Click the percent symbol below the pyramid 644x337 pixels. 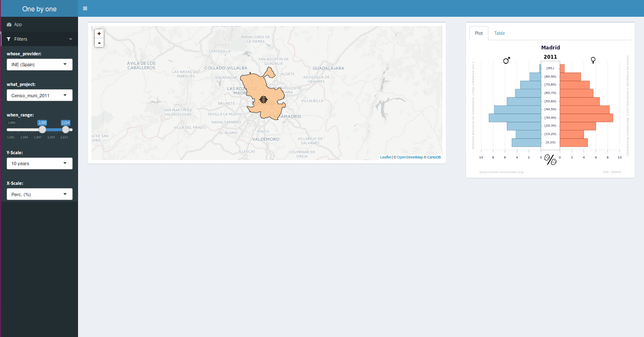tap(550, 159)
